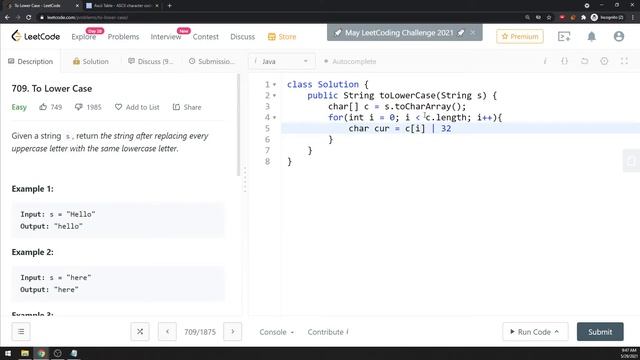The image size is (640, 360).
Task: Expand Run Code options caret
Action: pyautogui.click(x=557, y=332)
